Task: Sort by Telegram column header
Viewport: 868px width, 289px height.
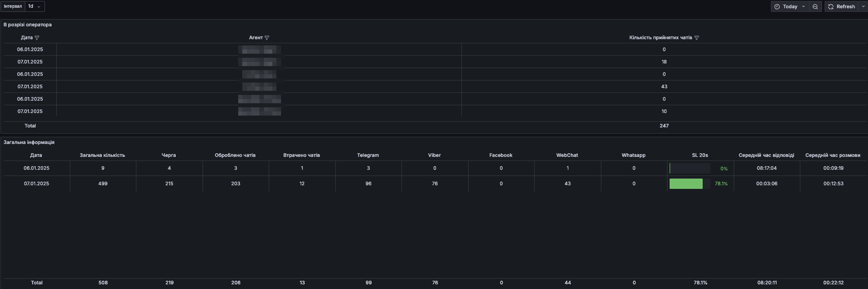Action: tap(368, 155)
